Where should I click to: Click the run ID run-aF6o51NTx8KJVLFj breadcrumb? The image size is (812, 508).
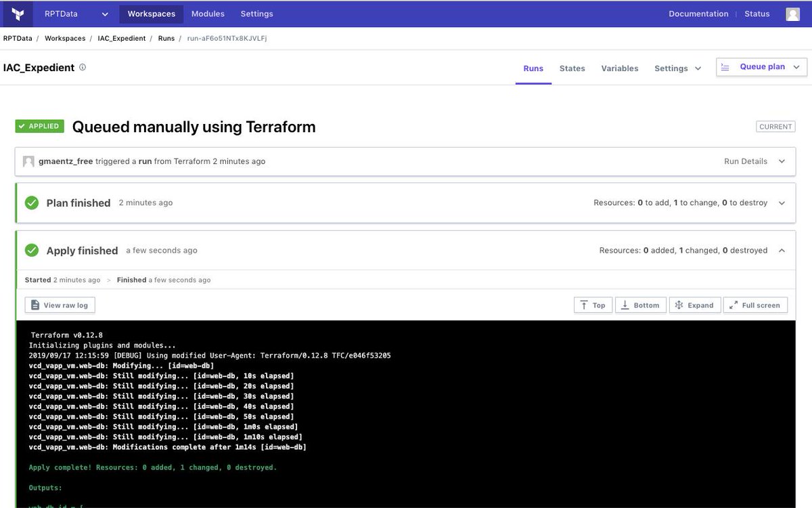click(x=227, y=39)
